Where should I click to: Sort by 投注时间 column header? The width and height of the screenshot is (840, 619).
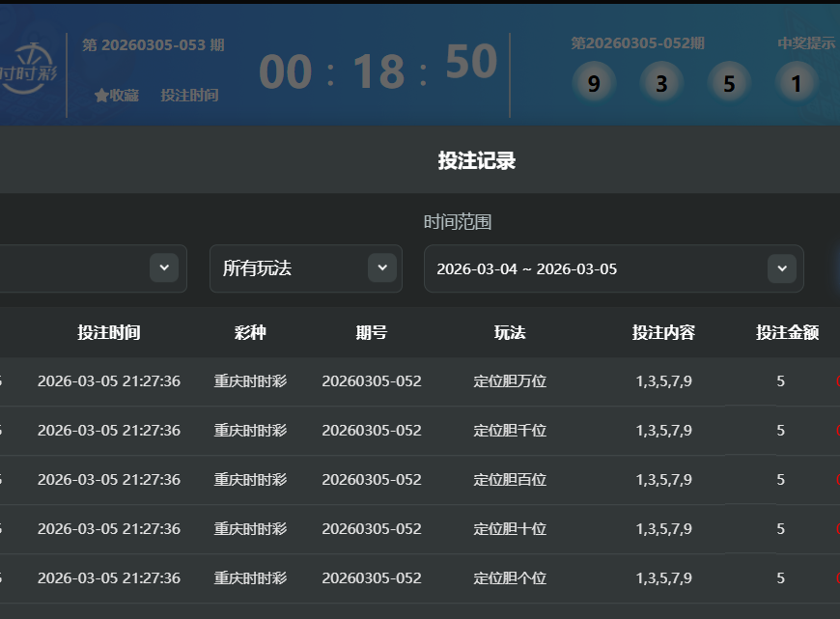coord(109,333)
